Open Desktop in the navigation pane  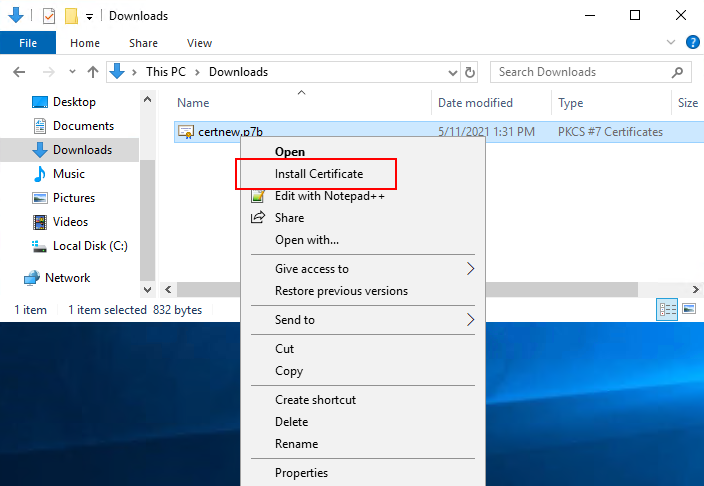coord(74,102)
